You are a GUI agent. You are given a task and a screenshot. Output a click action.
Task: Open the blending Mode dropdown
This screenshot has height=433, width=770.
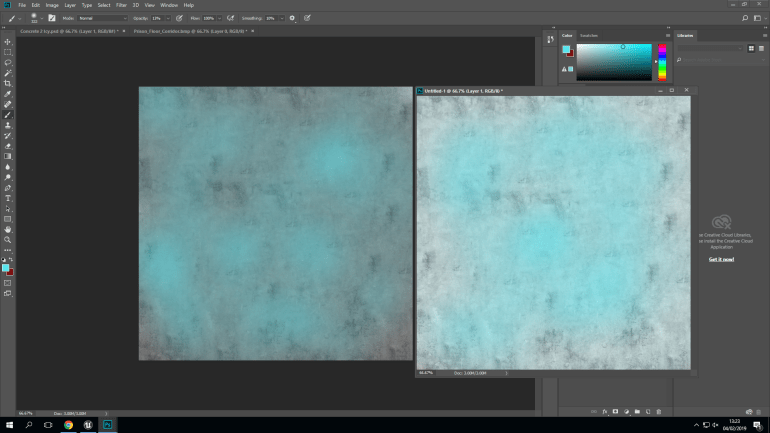[x=103, y=18]
